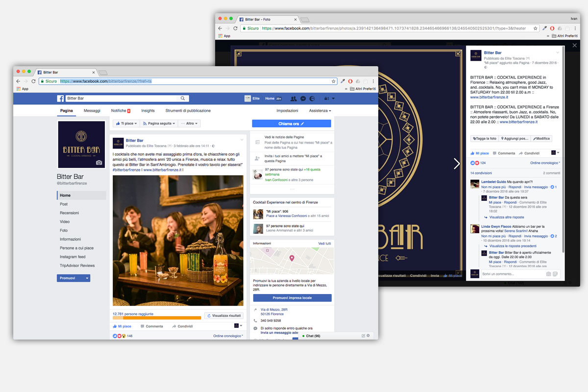588x392 pixels.
Task: Reload the page in the Foto window
Action: [x=236, y=28]
